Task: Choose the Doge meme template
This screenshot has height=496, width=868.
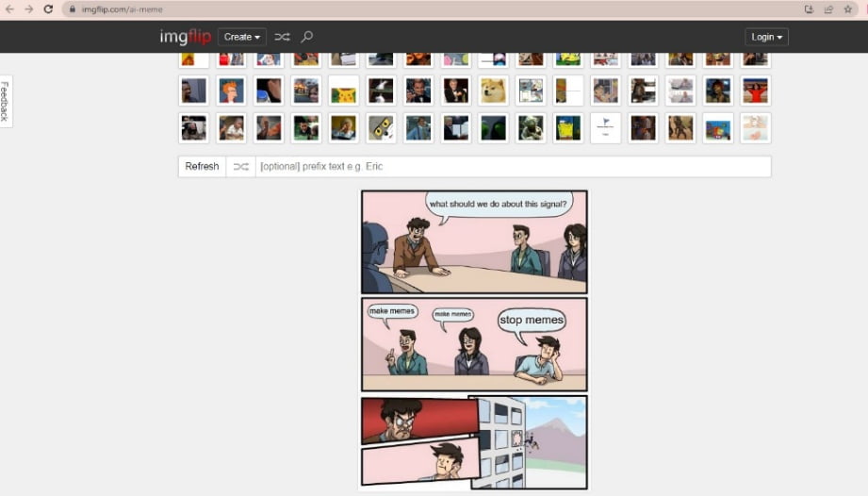Action: click(493, 91)
